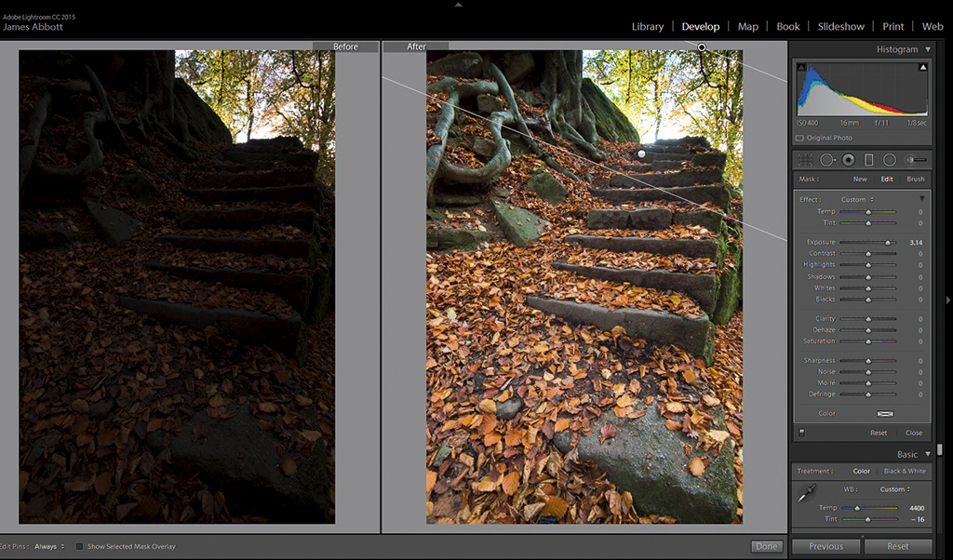Select the Crop Overlay tool
Viewport: 953px width, 560px height.
[x=805, y=159]
